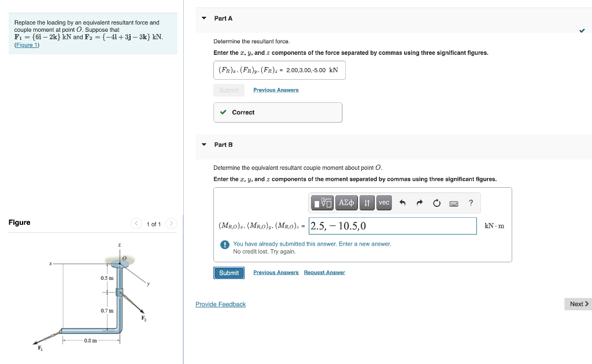Screen dimensions: 592x364
Task: Click the blue info alert icon
Action: pyautogui.click(x=225, y=245)
